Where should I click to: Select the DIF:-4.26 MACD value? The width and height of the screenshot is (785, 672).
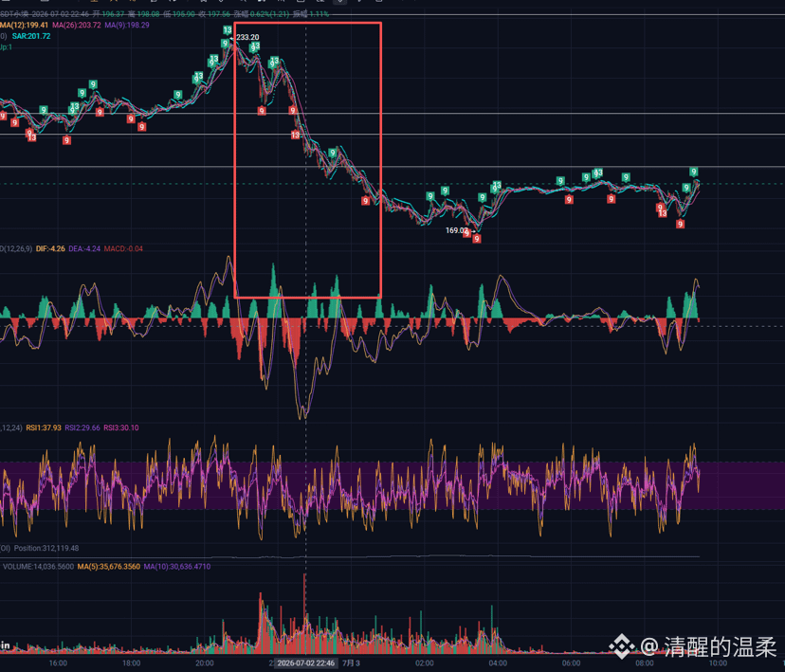(x=50, y=248)
